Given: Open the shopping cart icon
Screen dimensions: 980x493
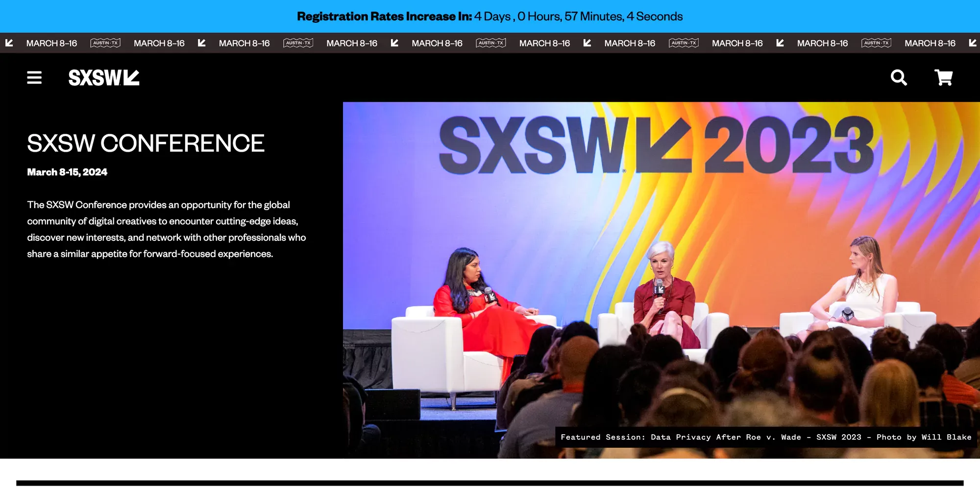Looking at the screenshot, I should pyautogui.click(x=943, y=77).
